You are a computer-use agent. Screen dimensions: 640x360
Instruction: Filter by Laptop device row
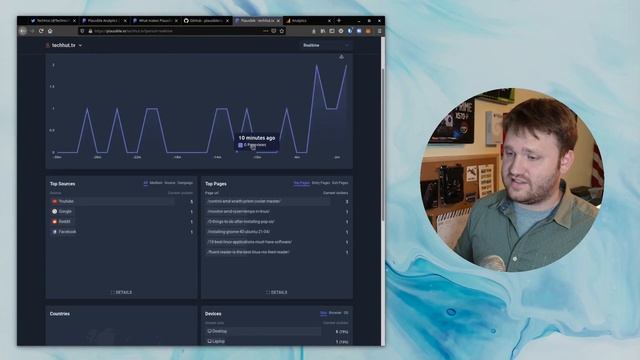pyautogui.click(x=277, y=341)
